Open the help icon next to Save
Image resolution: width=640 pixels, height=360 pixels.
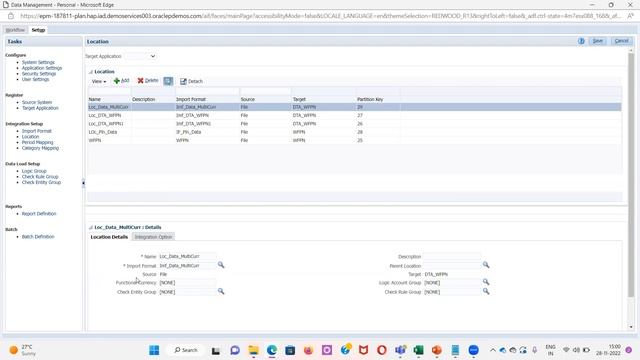581,41
